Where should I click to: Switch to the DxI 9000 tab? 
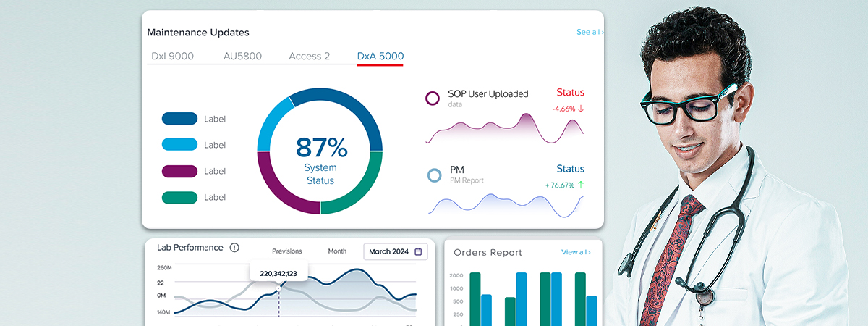tap(172, 56)
